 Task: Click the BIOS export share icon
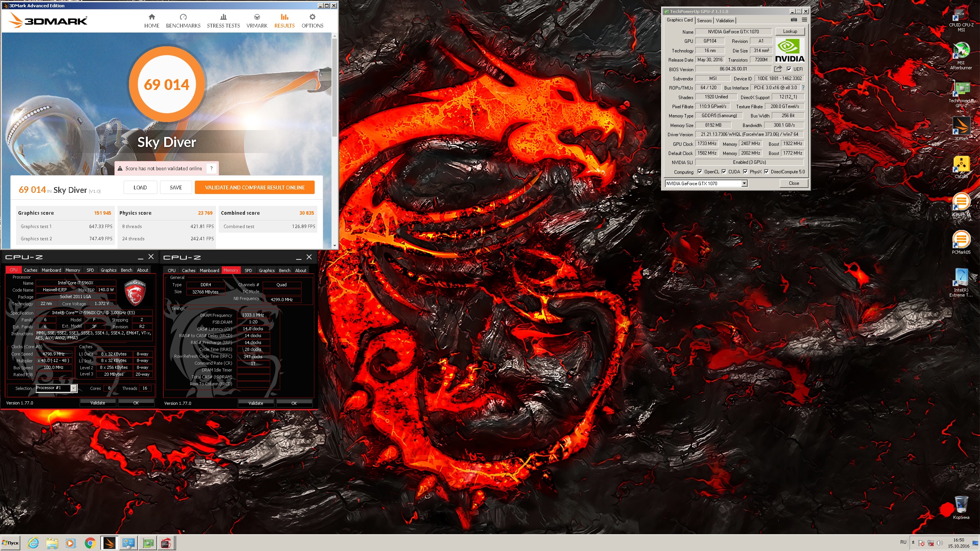(x=778, y=69)
